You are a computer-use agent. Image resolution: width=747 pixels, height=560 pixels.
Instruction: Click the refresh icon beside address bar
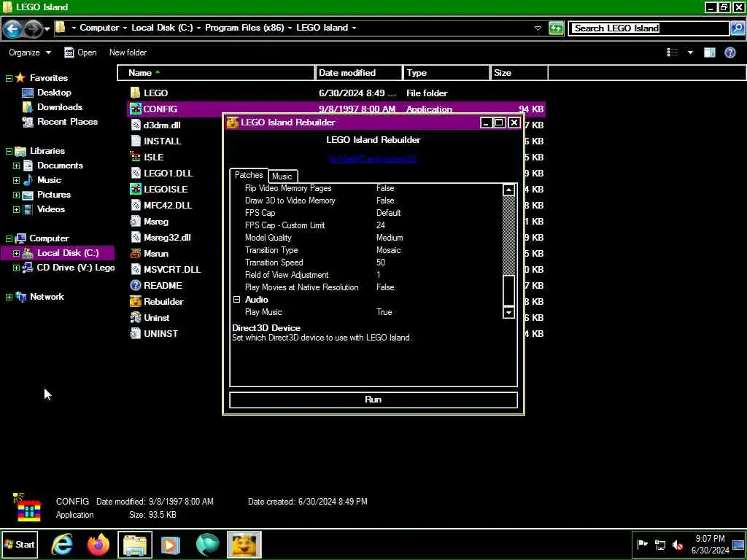(556, 28)
